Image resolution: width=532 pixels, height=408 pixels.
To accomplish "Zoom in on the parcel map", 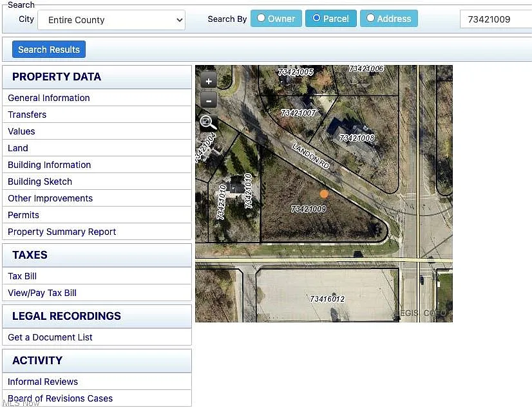I will (x=209, y=80).
